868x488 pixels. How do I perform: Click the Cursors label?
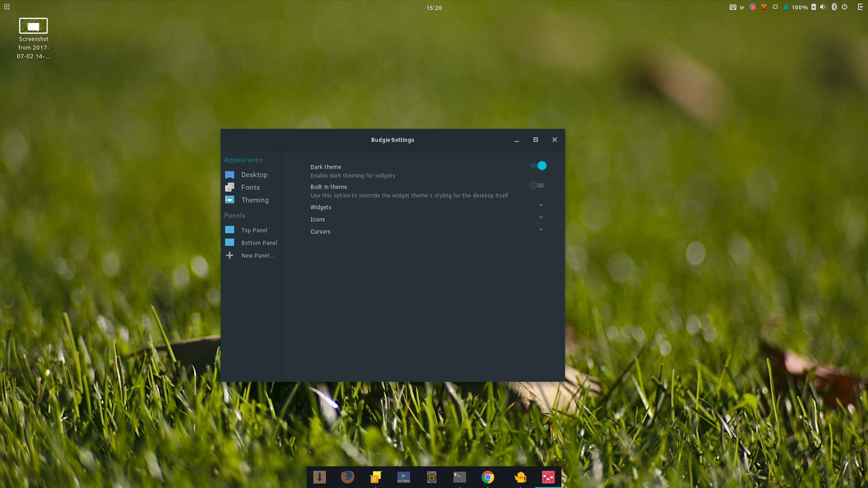coord(320,232)
